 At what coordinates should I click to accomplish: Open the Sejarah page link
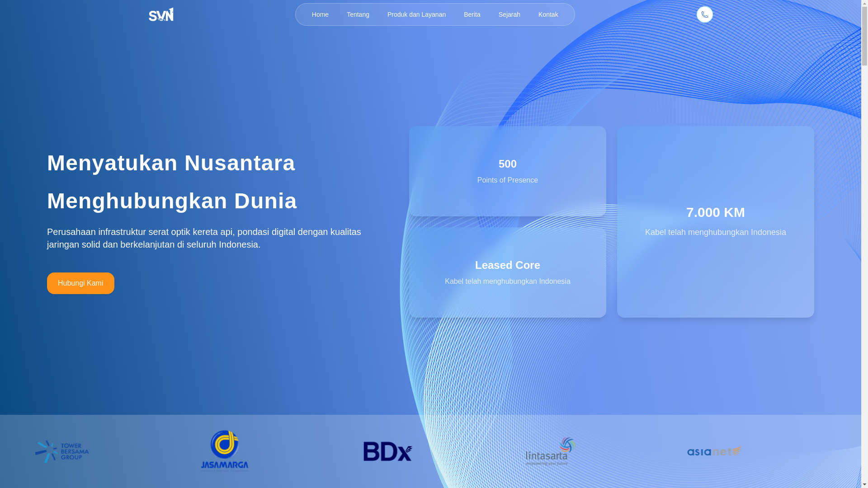click(x=509, y=14)
